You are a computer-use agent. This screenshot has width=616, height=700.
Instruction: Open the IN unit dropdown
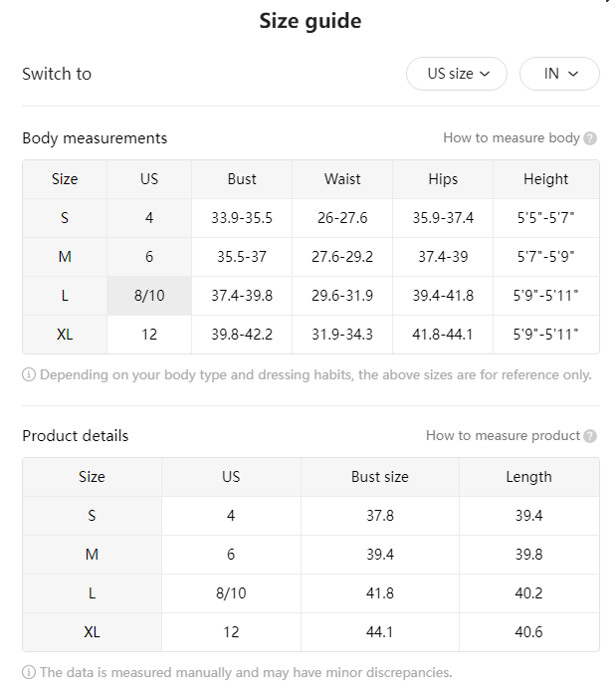click(559, 74)
